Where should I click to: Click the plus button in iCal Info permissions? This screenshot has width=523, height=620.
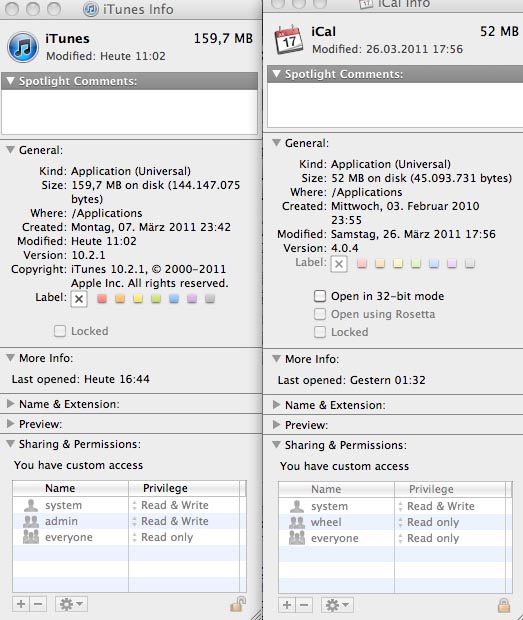coord(287,605)
